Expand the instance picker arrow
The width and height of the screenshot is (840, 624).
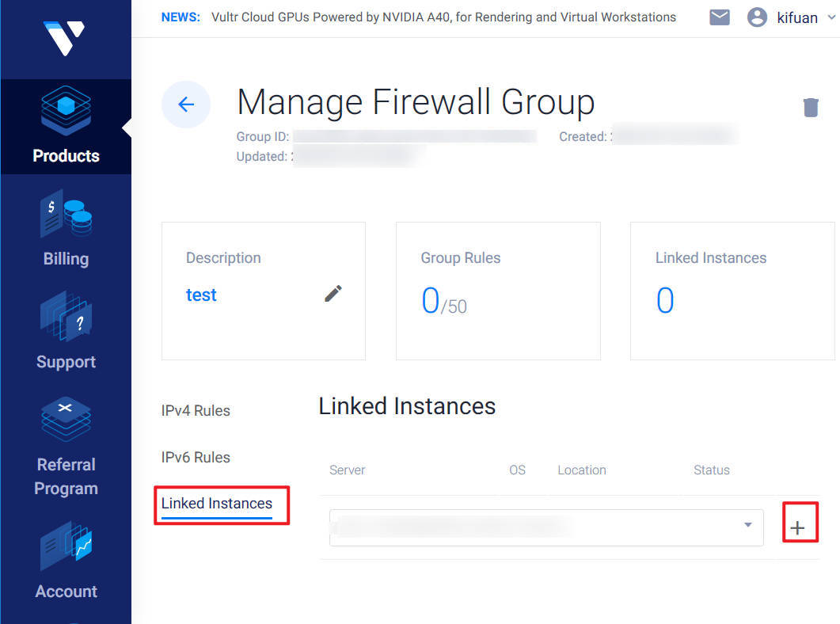click(746, 525)
